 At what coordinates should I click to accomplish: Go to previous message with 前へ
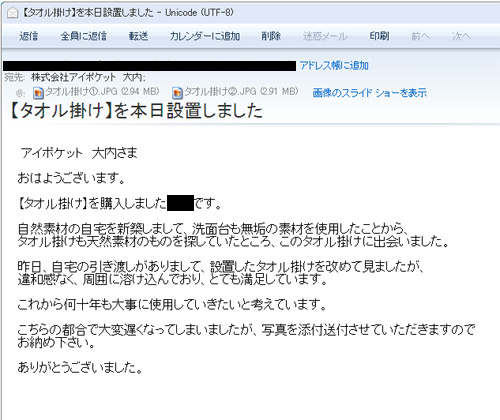(x=420, y=36)
